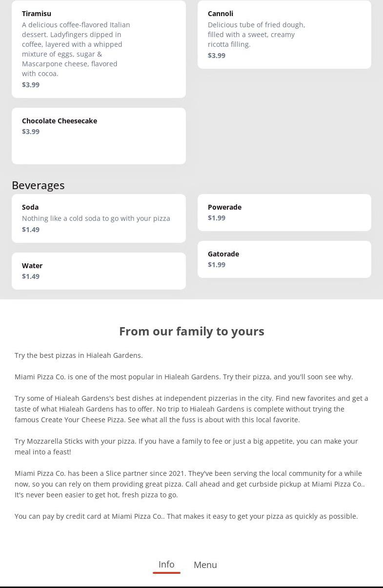Click the Slice partner since 2021 paragraph
The image size is (383, 588).
coord(190,484)
